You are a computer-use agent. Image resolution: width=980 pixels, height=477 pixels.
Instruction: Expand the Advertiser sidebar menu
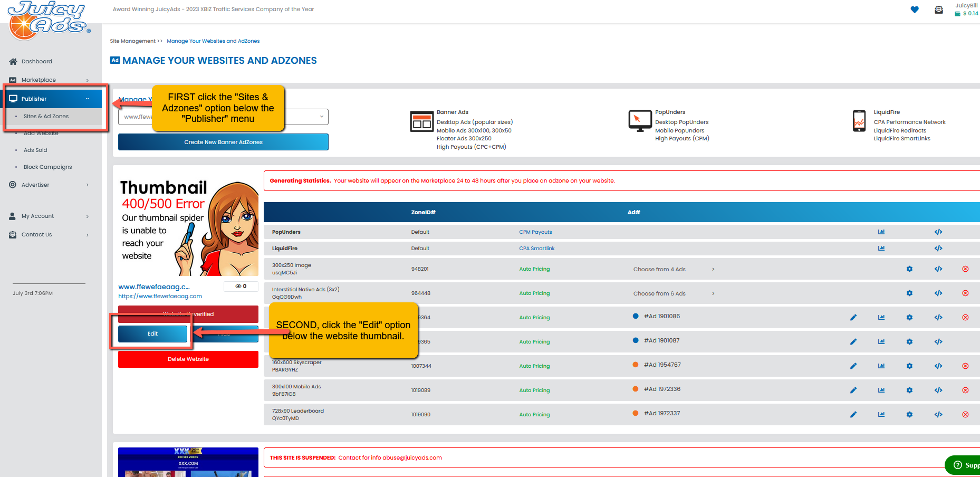(49, 185)
